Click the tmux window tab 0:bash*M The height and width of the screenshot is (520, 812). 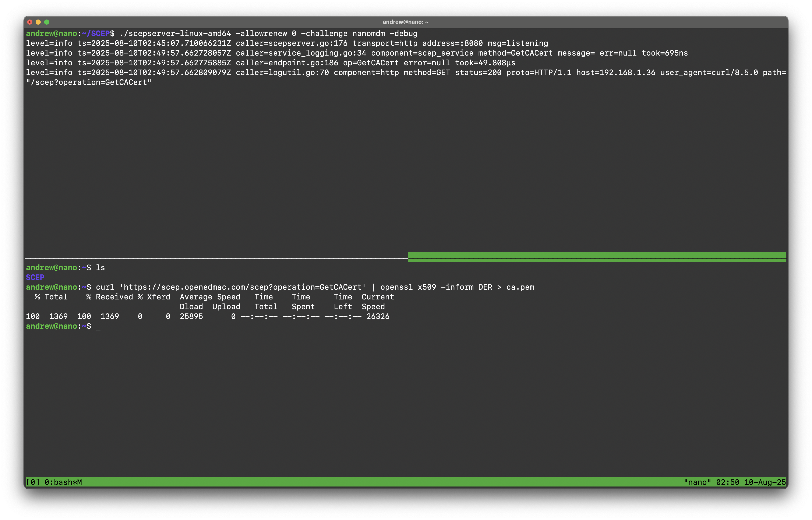coord(63,482)
